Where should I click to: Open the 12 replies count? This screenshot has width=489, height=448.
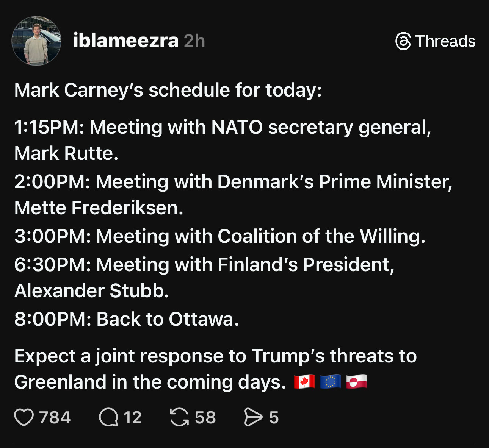[x=133, y=417]
